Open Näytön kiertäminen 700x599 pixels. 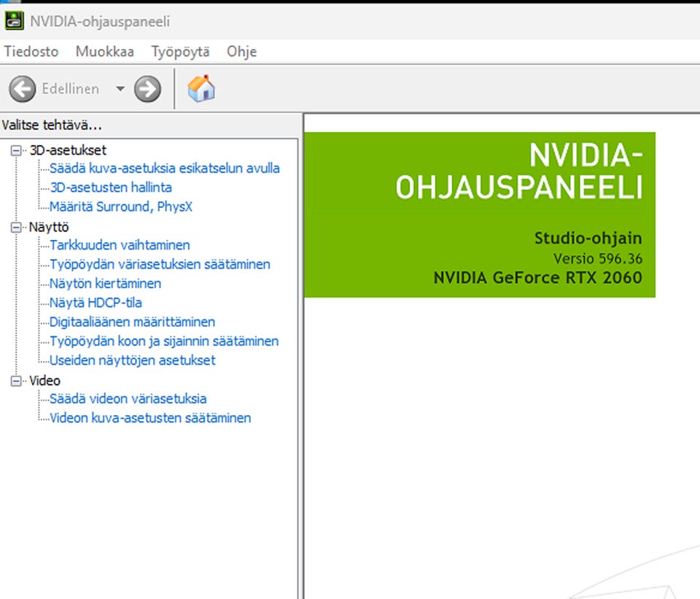(x=105, y=284)
